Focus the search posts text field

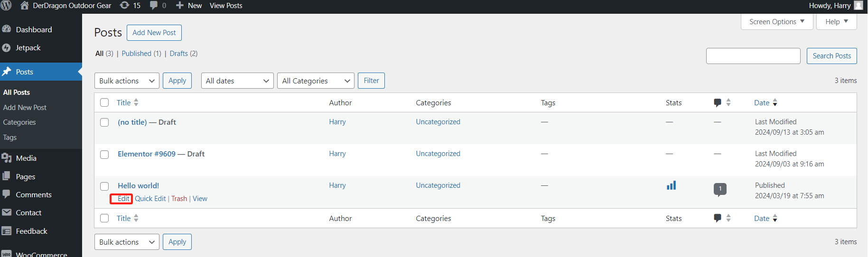(x=753, y=56)
